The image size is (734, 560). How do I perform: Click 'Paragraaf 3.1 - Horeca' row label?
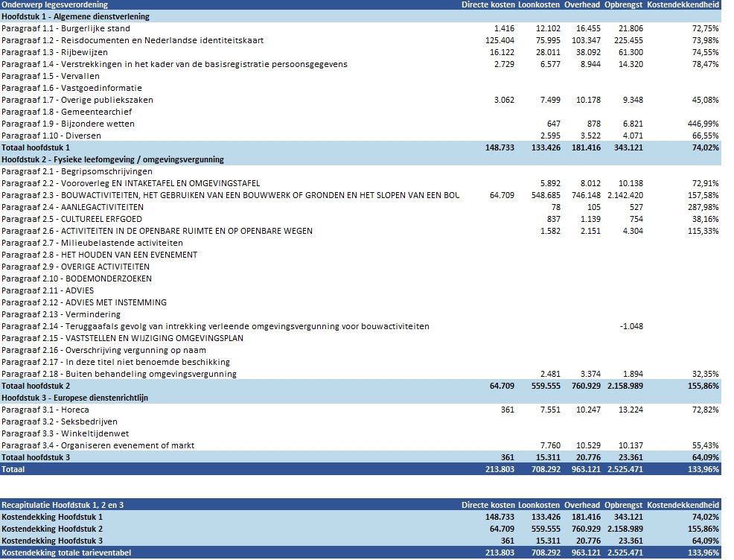point(45,410)
